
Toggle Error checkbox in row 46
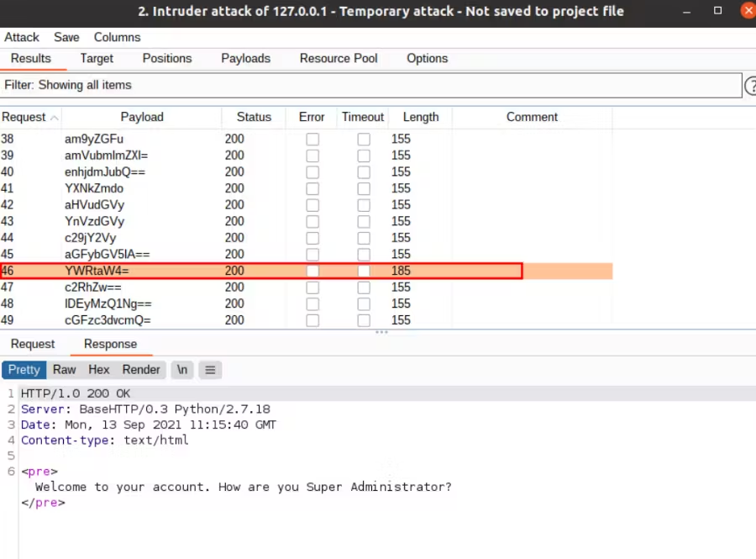pos(312,271)
